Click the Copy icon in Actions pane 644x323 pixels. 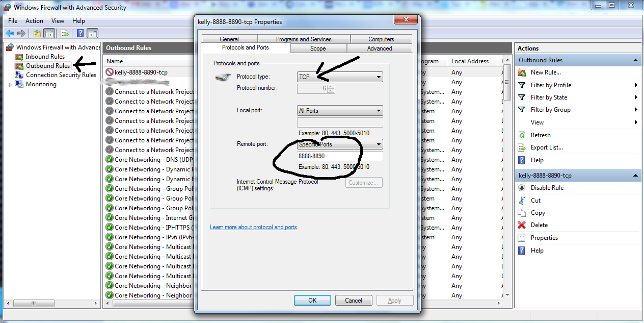(522, 213)
